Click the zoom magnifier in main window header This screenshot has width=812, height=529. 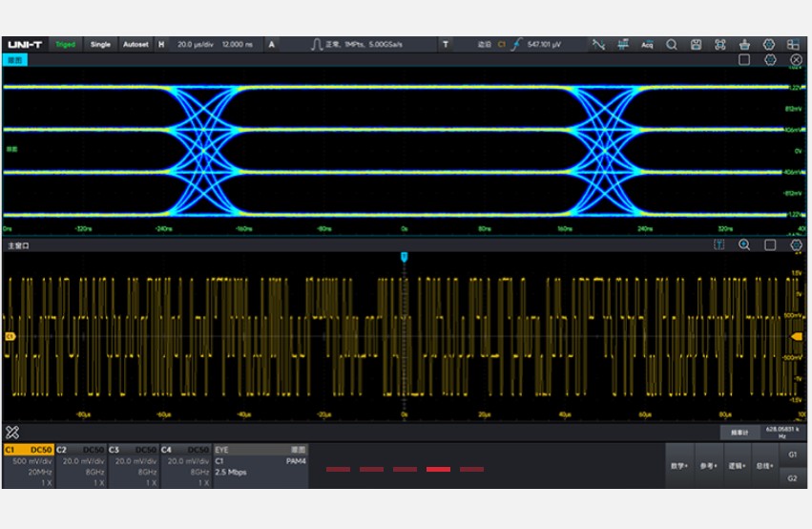click(x=744, y=245)
